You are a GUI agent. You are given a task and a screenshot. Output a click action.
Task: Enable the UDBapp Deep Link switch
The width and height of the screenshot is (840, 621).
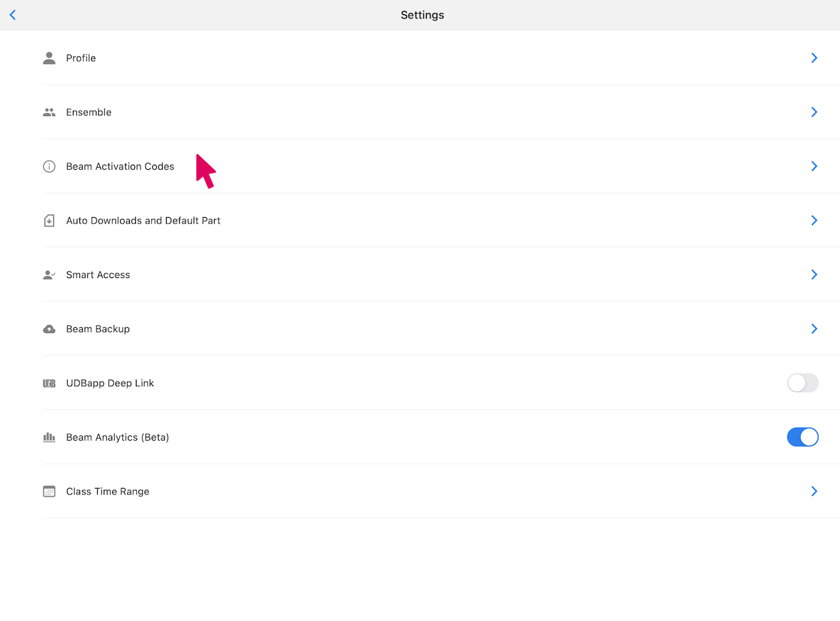(803, 383)
